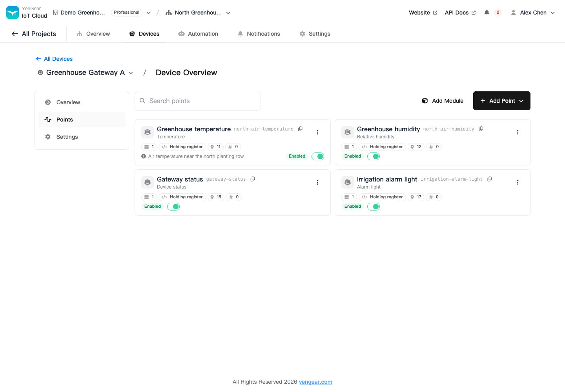
Task: Copy the north-air-humidity identifier
Action: tap(481, 129)
